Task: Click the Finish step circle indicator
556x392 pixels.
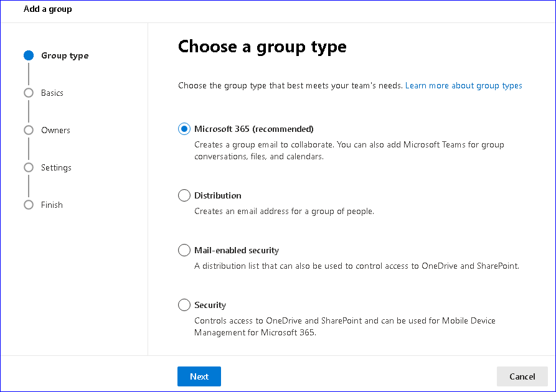Action: (29, 205)
